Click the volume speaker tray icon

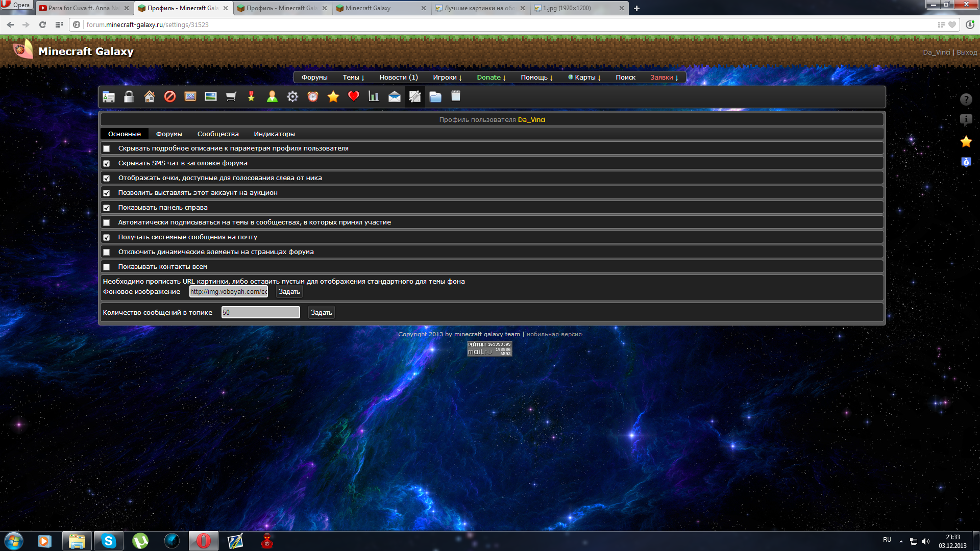[926, 541]
